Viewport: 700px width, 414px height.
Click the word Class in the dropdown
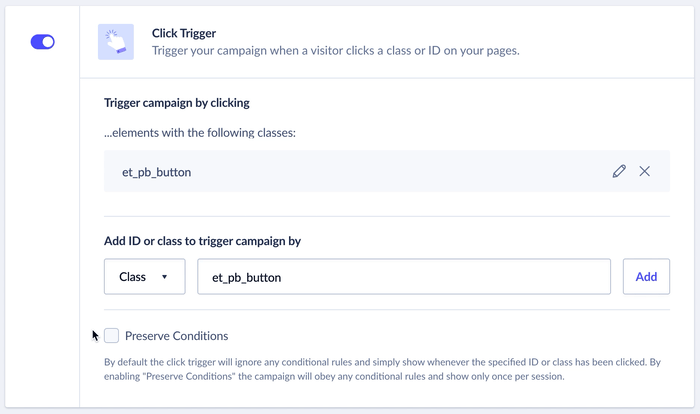(x=132, y=277)
